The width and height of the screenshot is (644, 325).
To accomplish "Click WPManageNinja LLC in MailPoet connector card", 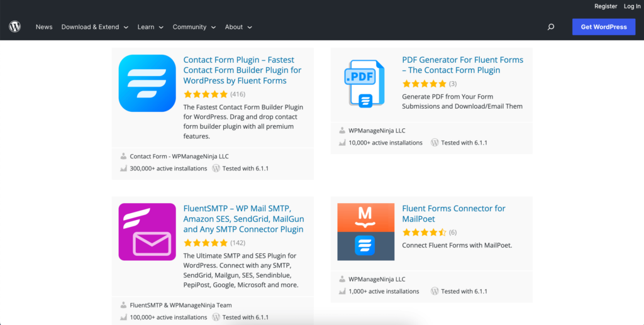I will pos(377,279).
